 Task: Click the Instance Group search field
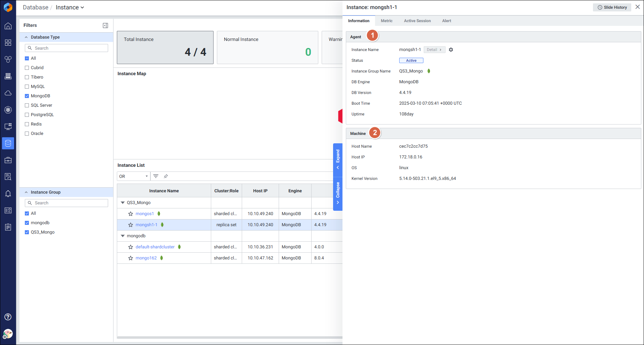66,203
